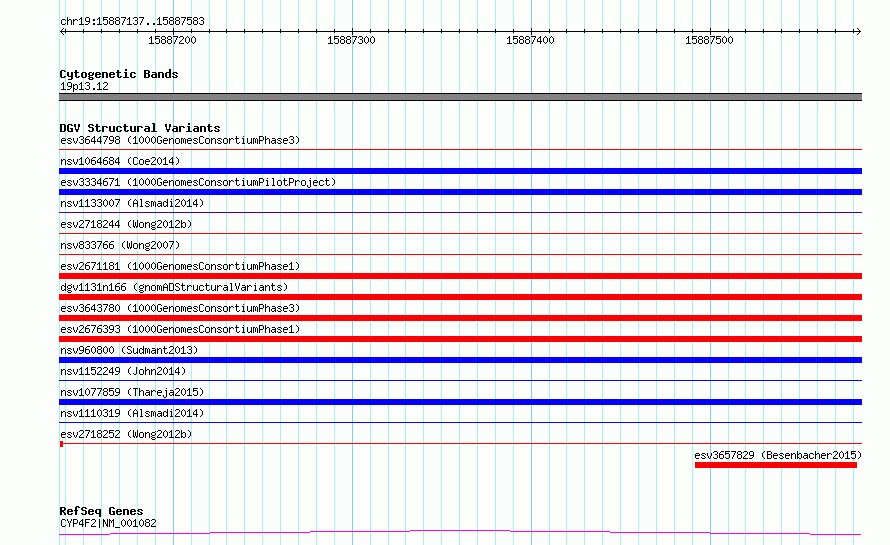890x545 pixels.
Task: Open variant nsv1077859 (Thareja2015)
Action: click(132, 392)
